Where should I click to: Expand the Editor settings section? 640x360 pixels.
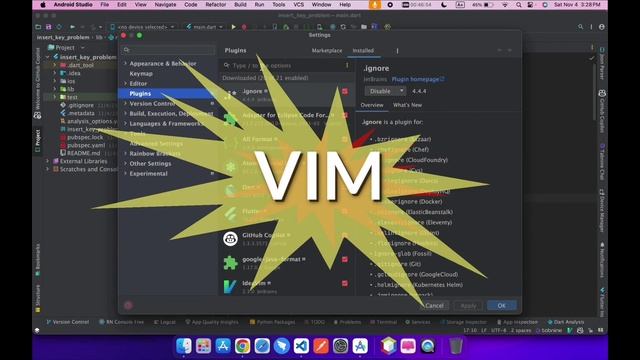click(x=125, y=83)
